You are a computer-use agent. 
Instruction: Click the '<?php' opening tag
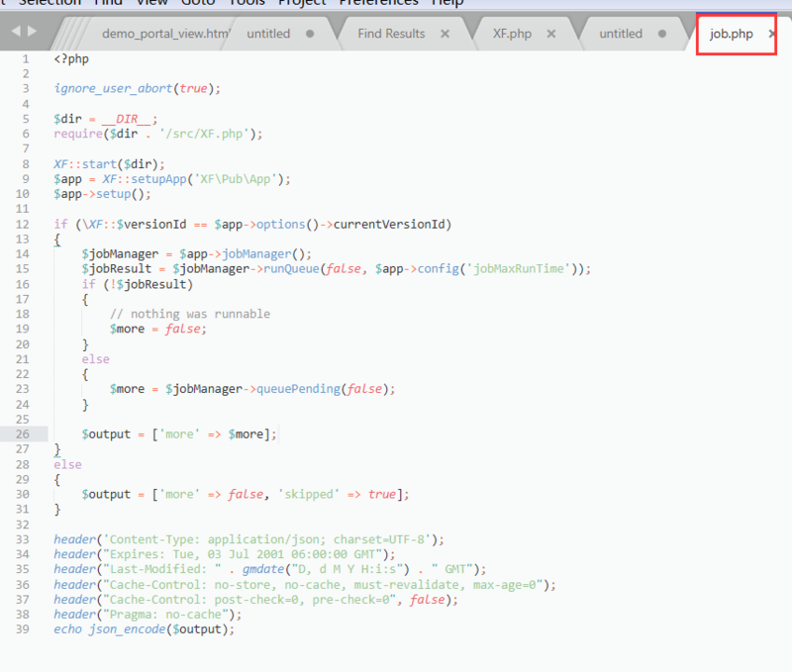click(x=71, y=59)
